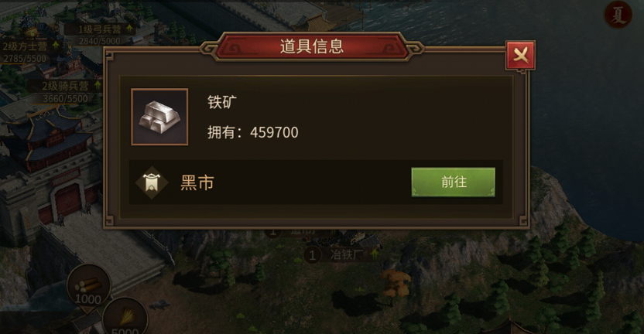Select the 2级方士营 building label

coord(25,46)
